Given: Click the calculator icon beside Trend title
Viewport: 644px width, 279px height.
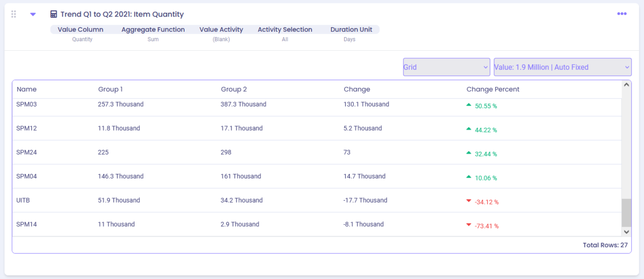Looking at the screenshot, I should (x=54, y=15).
